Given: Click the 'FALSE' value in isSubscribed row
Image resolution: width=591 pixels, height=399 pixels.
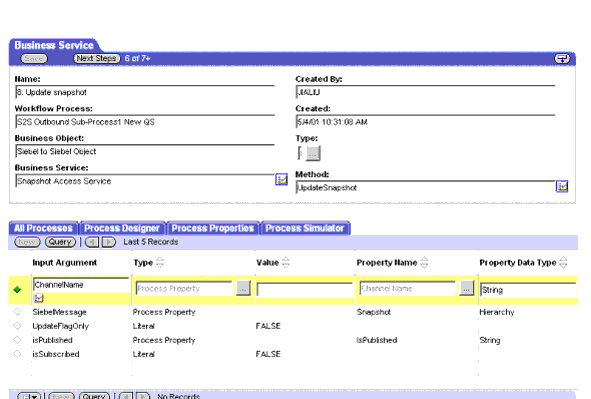Looking at the screenshot, I should (268, 354).
